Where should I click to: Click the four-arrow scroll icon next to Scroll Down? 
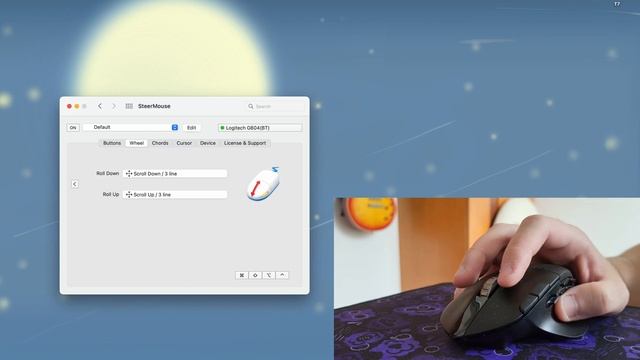(129, 173)
